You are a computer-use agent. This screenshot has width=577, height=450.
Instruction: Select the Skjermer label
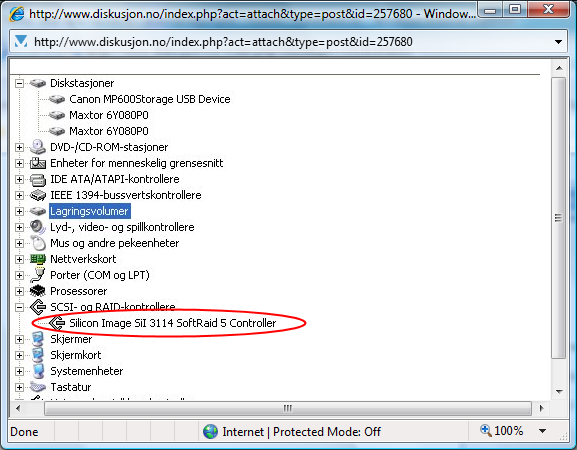[x=71, y=339]
